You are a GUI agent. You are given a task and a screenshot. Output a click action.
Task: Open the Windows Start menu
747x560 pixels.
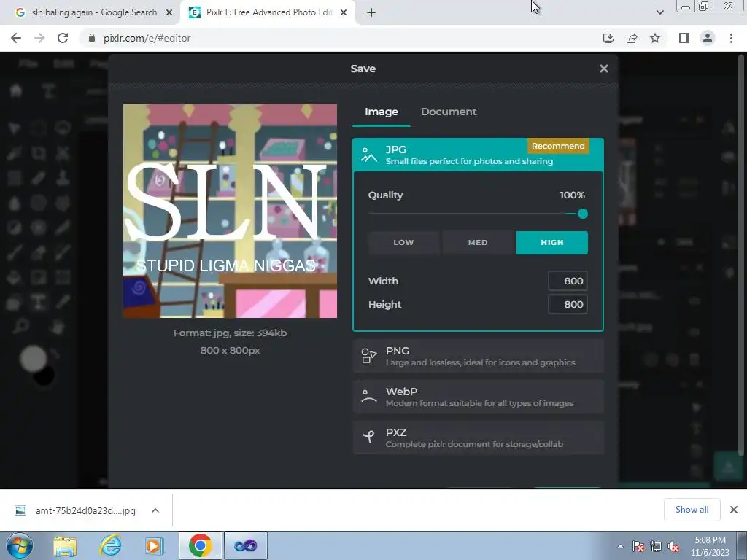tap(20, 545)
